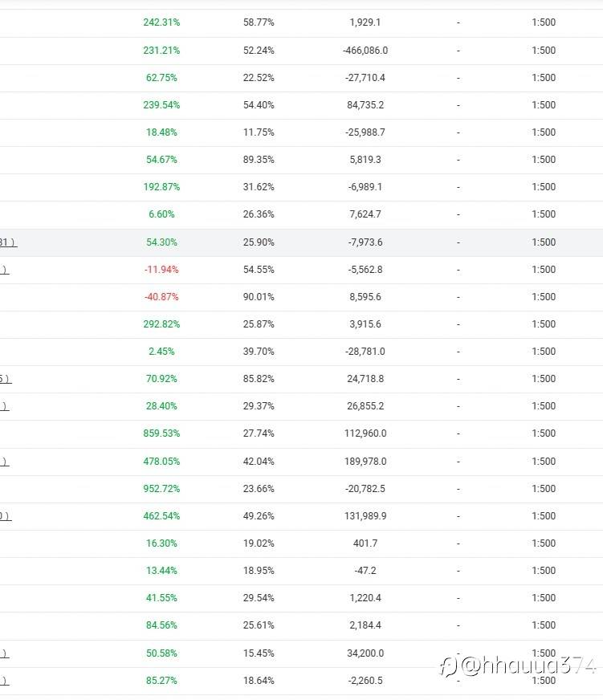
Task: Click the truncated link beside 50.58%
Action: click(5, 653)
